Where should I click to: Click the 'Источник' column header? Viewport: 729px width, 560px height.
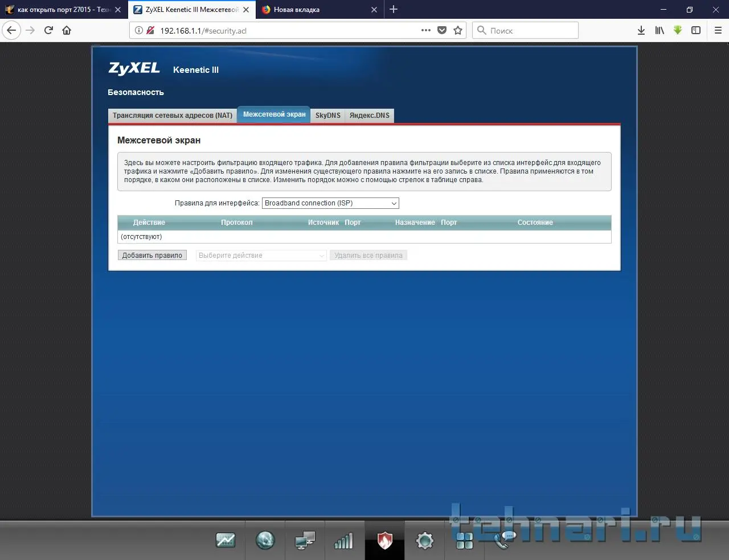[x=323, y=223]
